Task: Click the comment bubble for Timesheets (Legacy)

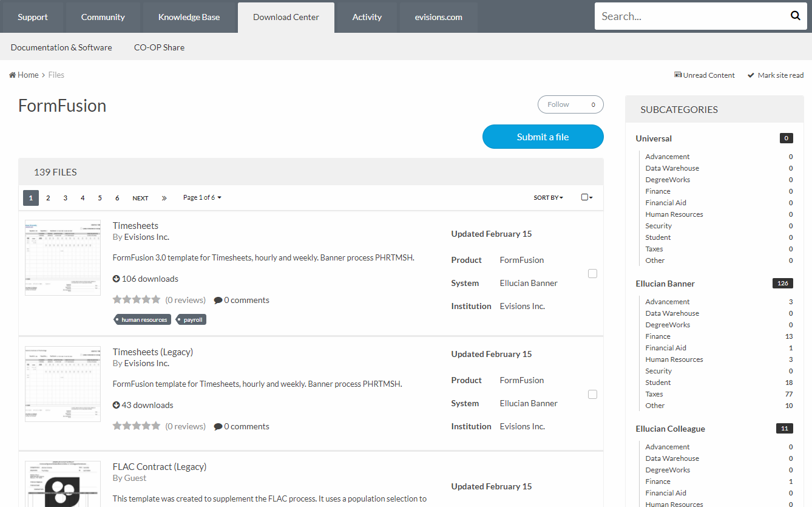Action: coord(218,427)
